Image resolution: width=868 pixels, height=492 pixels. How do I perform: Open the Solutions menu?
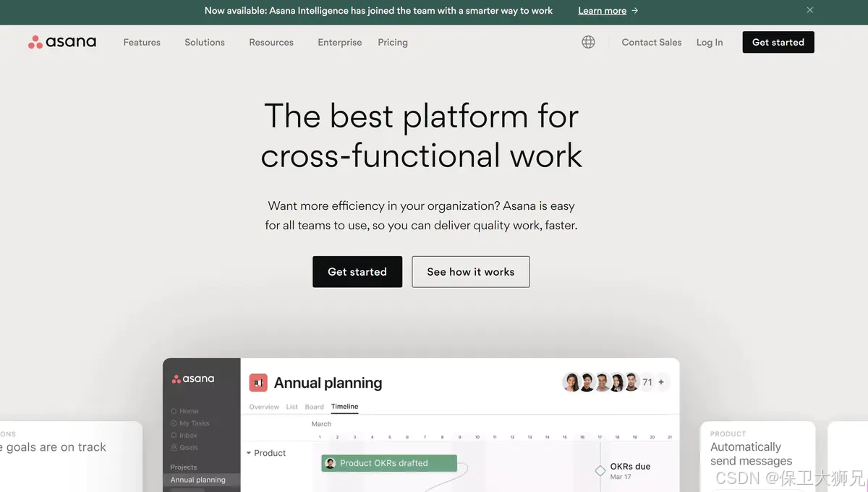point(205,42)
